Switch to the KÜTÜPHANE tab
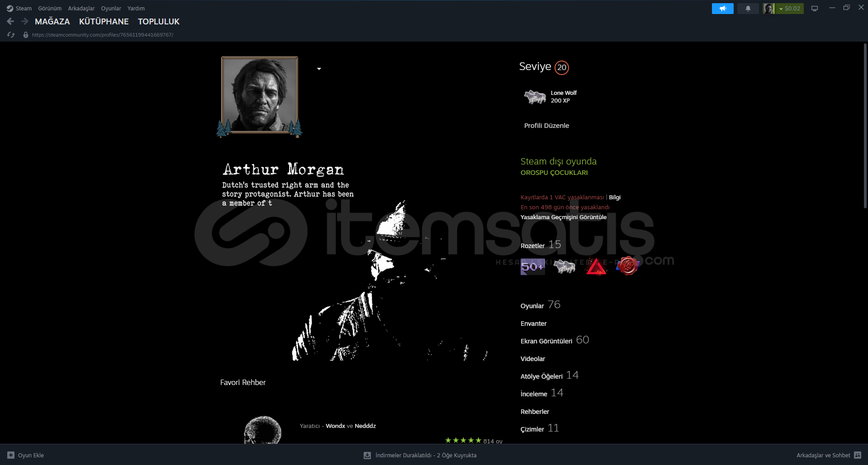This screenshot has width=868, height=465. pyautogui.click(x=104, y=21)
